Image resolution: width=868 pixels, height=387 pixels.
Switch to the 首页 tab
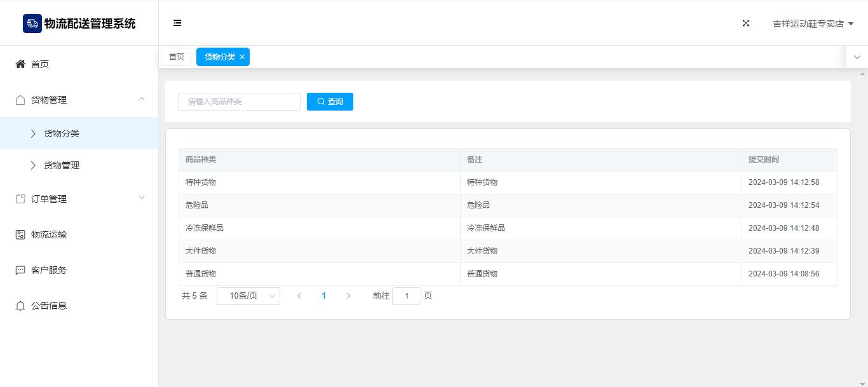coord(176,57)
